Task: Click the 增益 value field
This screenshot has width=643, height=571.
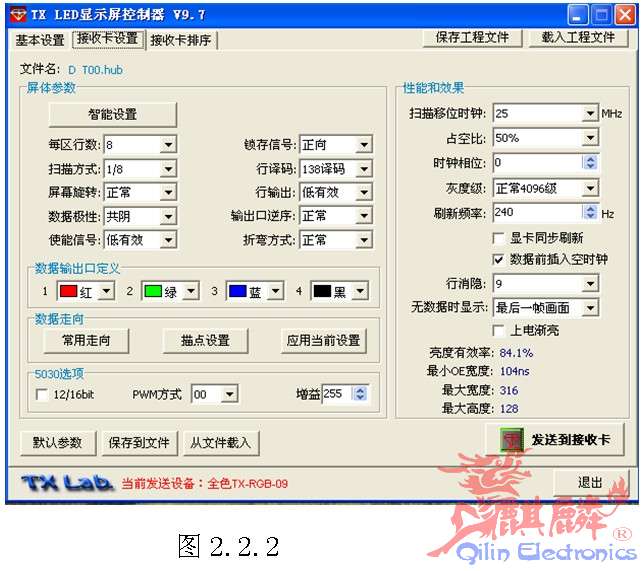Action: [x=335, y=395]
